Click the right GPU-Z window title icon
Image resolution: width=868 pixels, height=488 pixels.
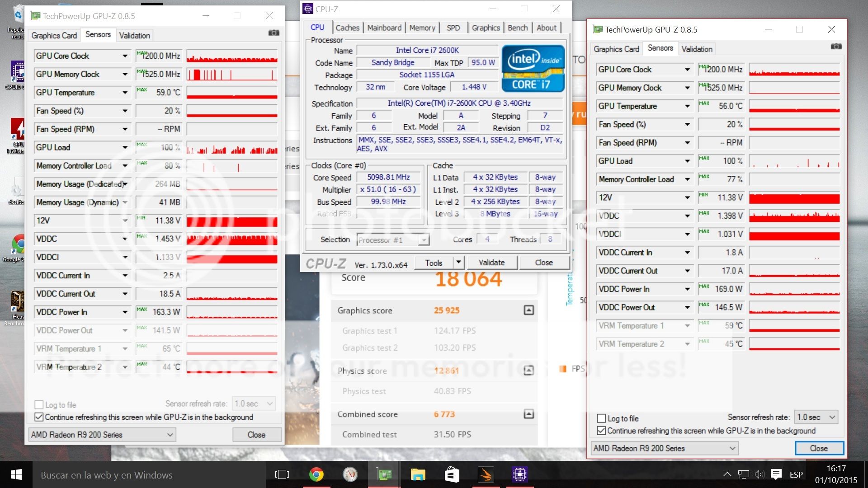tap(598, 29)
